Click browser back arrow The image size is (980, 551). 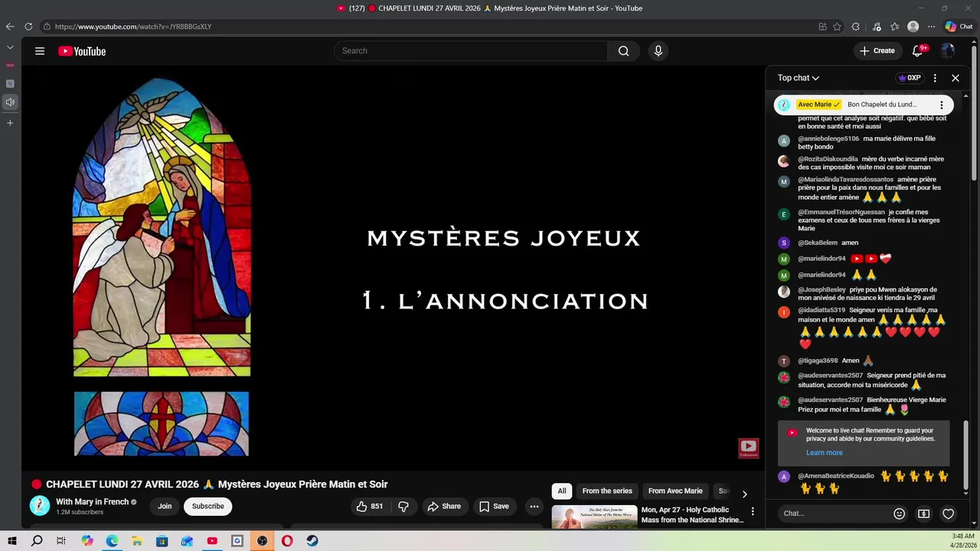point(10,26)
